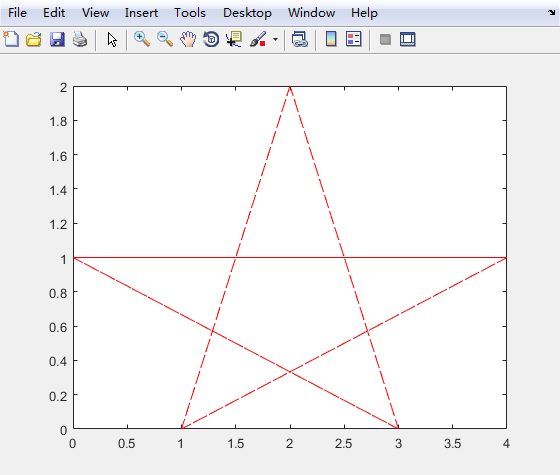Hide Plot Tools with gray square icon

(385, 39)
